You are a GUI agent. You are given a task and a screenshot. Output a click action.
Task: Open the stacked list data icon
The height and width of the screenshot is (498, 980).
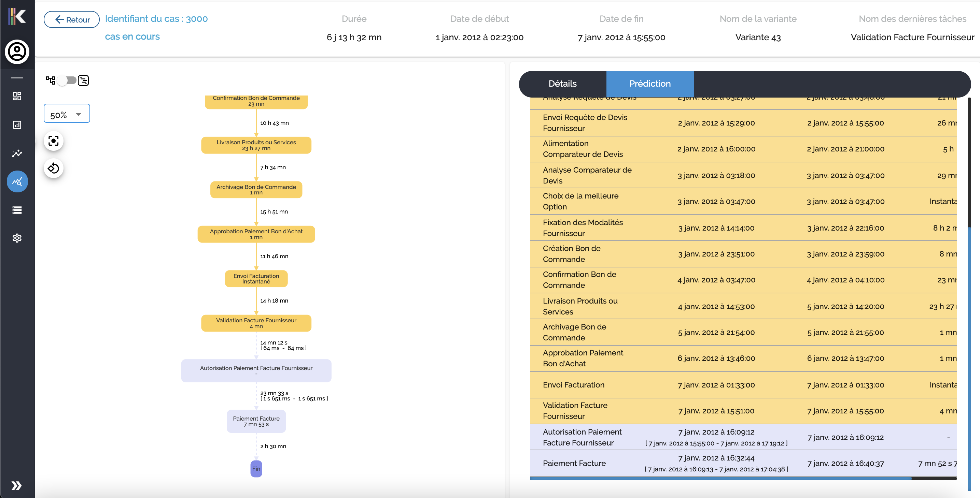(x=17, y=210)
